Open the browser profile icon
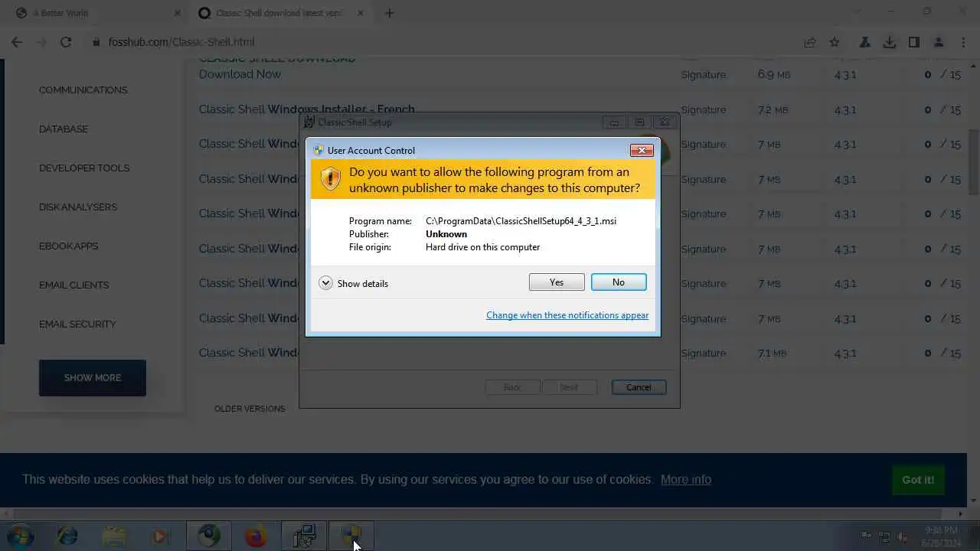The height and width of the screenshot is (551, 980). [939, 42]
